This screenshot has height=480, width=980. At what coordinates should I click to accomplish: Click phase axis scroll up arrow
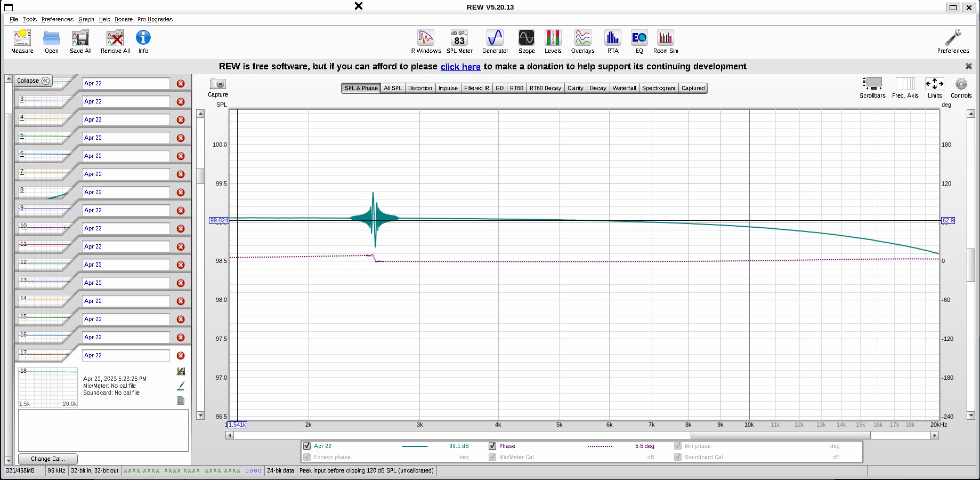(971, 114)
